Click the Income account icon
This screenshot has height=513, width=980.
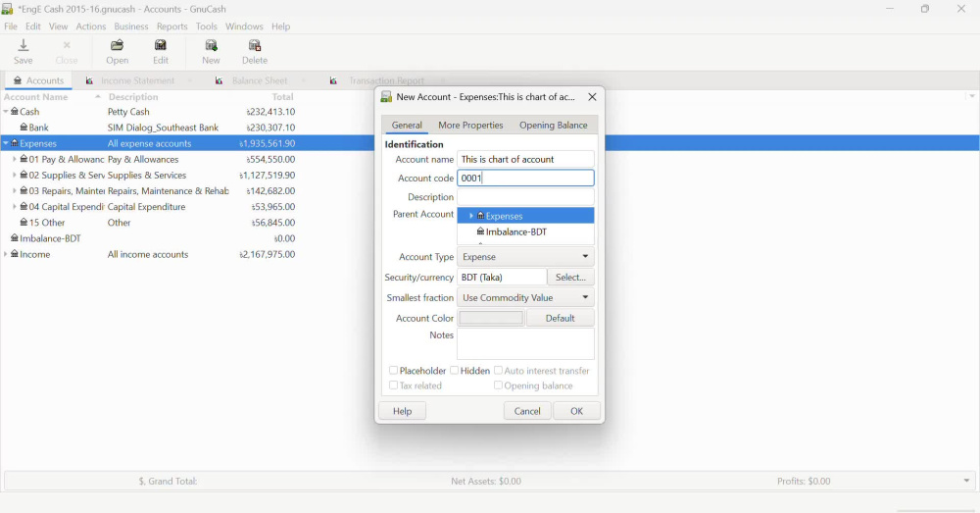pyautogui.click(x=15, y=254)
